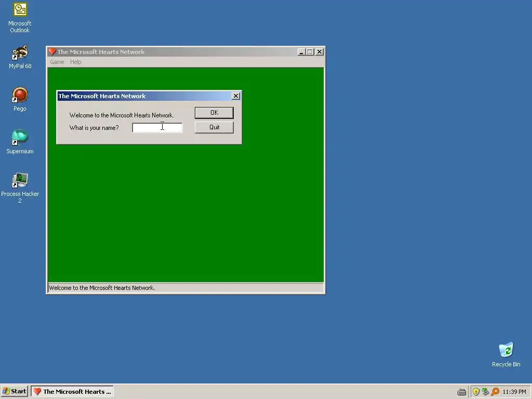The height and width of the screenshot is (399, 532).
Task: Click the Quit button in the dialog
Action: tap(214, 127)
